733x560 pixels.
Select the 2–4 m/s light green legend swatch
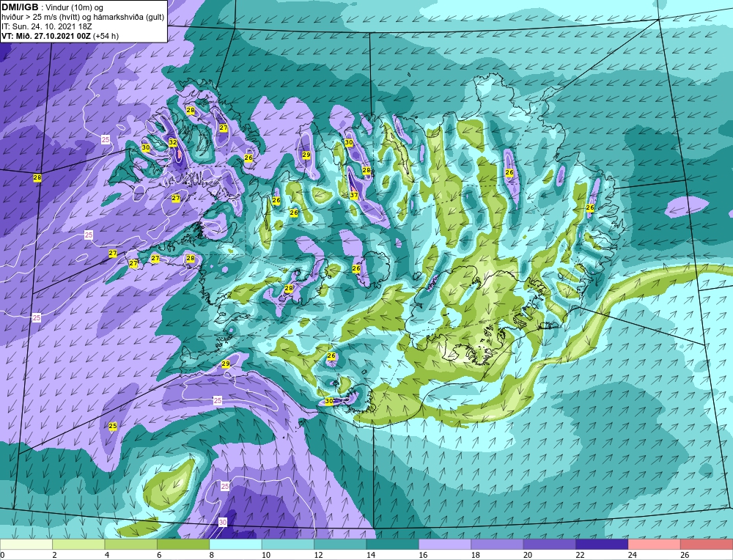78,544
